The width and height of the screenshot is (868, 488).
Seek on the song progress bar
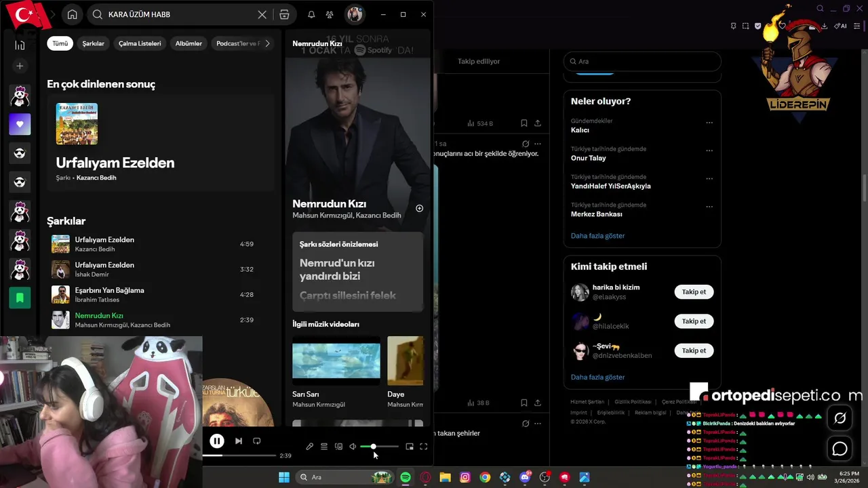pyautogui.click(x=239, y=455)
